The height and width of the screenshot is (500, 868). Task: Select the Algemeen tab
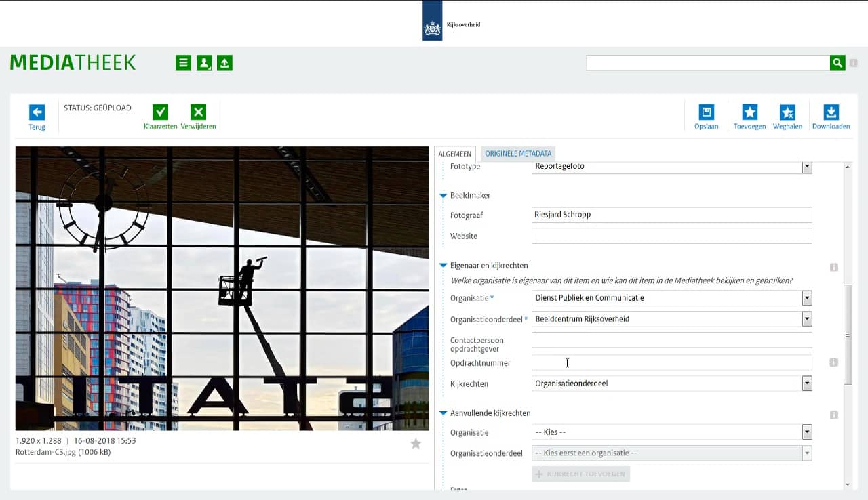click(456, 154)
